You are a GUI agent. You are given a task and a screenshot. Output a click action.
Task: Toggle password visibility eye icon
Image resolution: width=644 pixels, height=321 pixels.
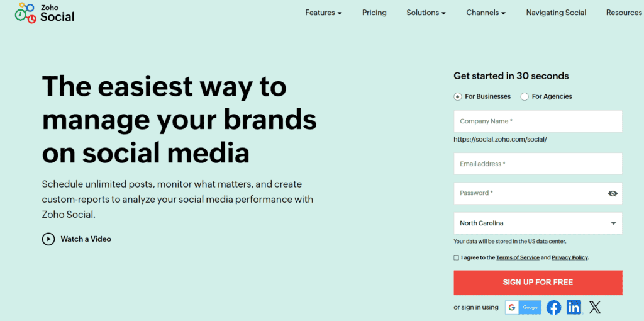tap(613, 194)
